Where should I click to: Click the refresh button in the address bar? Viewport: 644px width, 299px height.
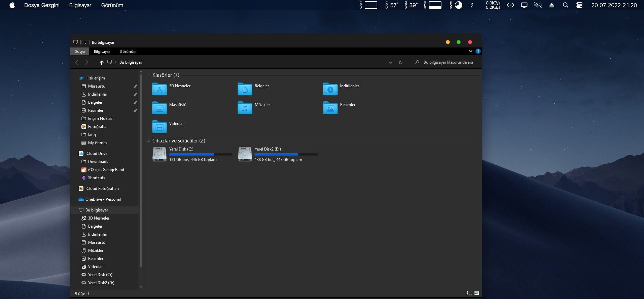coord(400,62)
